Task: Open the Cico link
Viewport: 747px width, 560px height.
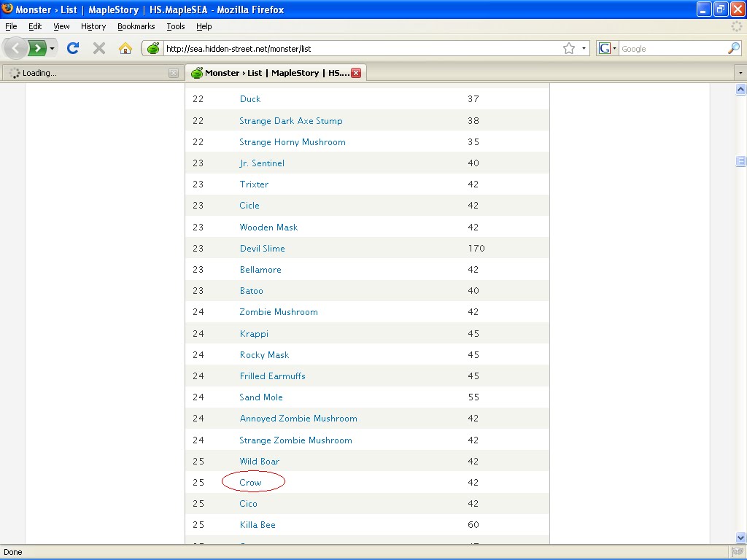Action: pos(248,503)
